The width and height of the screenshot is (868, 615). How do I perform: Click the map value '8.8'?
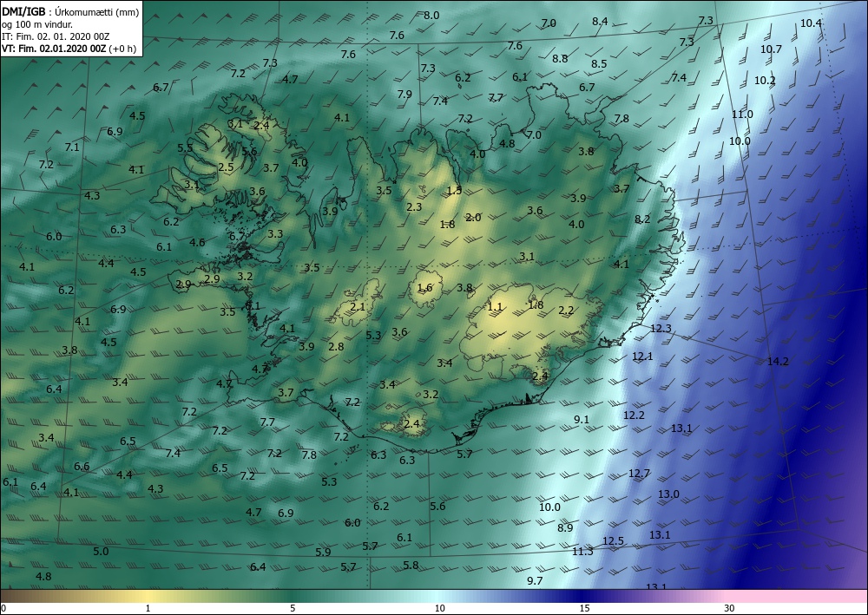pyautogui.click(x=560, y=58)
